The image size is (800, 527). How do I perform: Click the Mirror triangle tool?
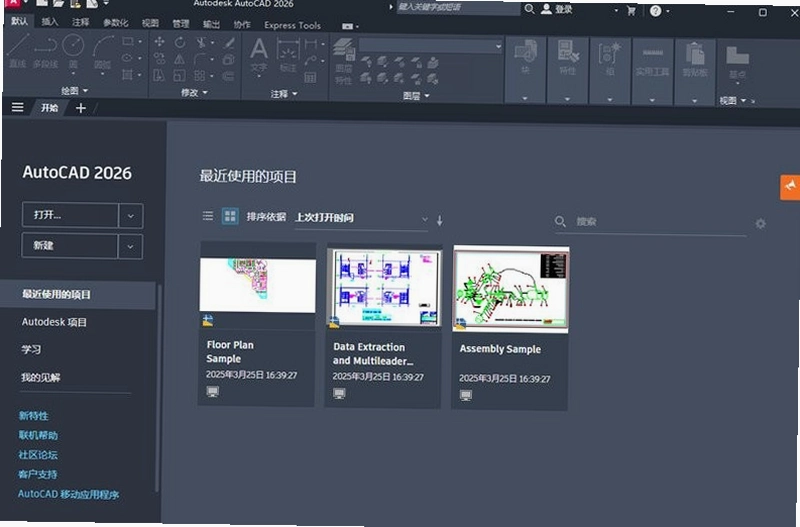click(180, 59)
